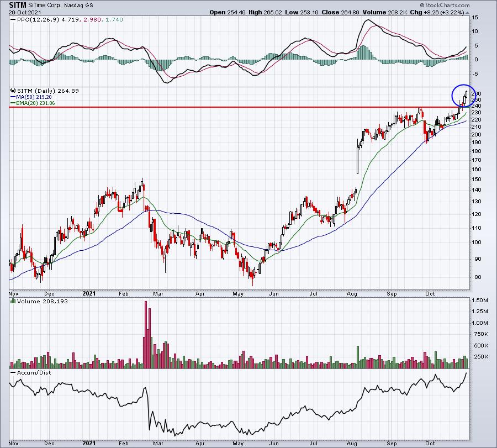Open the StockCharts.com link in header
The width and height of the screenshot is (497, 448).
click(x=447, y=5)
